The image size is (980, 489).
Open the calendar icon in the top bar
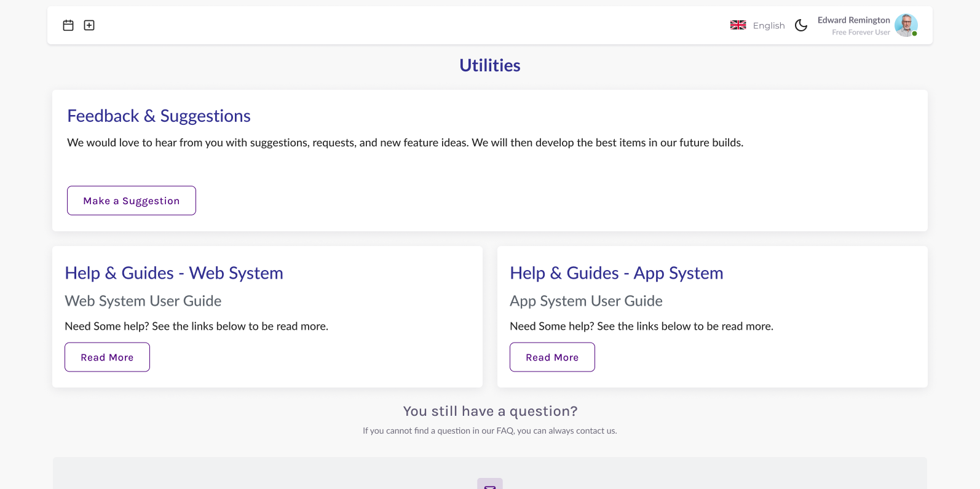pos(68,25)
